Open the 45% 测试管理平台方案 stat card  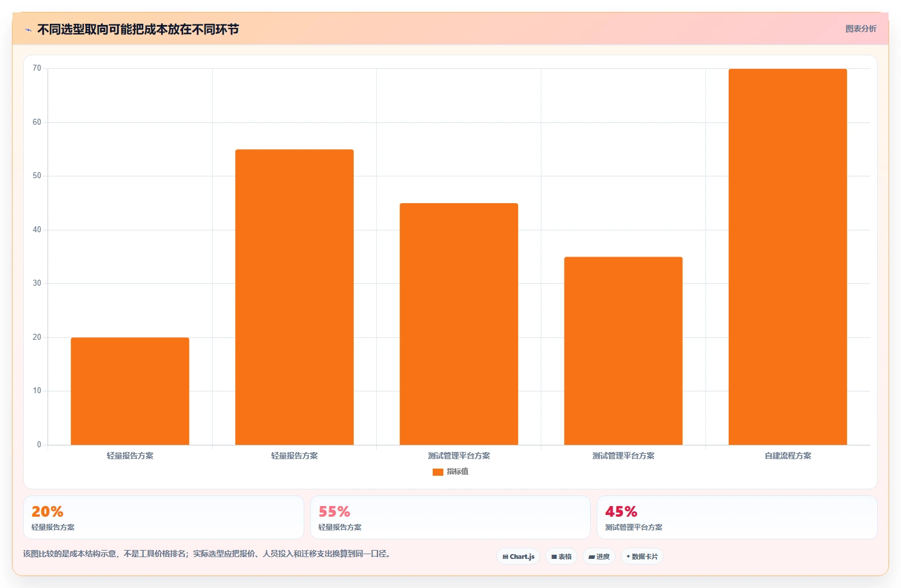737,517
